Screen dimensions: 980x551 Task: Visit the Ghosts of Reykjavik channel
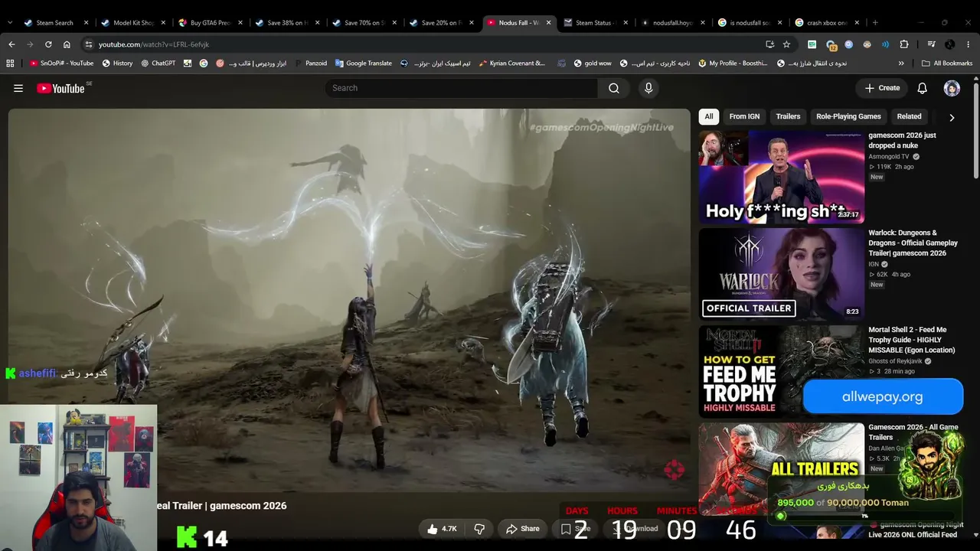895,361
